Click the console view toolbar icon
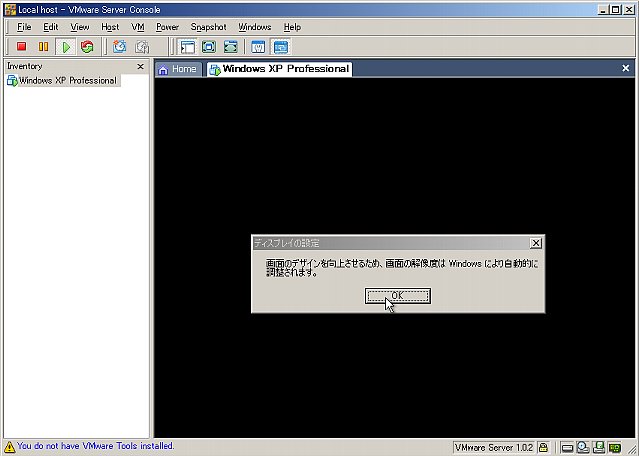Viewport: 639px width, 456px height. click(281, 47)
